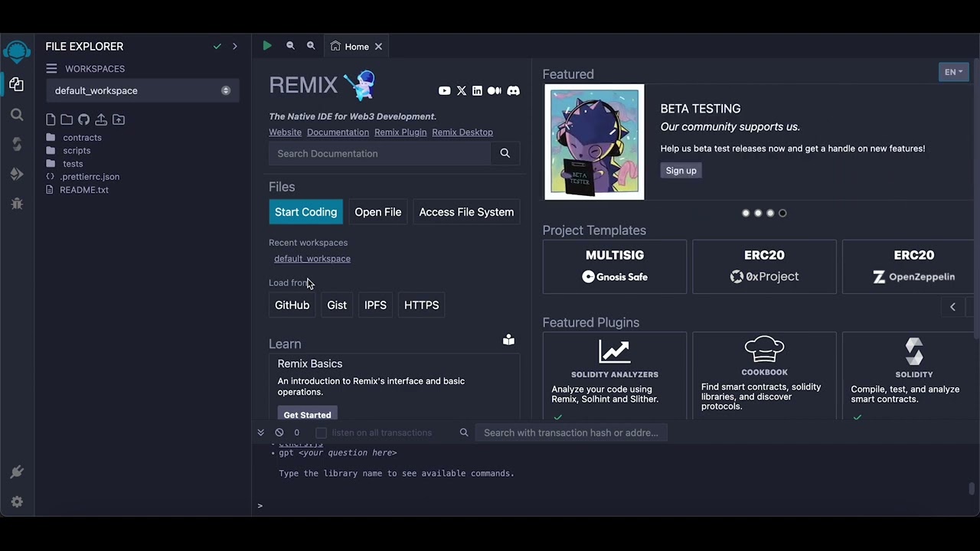Create a new folder in the workspace
This screenshot has width=980, height=551.
tap(67, 119)
